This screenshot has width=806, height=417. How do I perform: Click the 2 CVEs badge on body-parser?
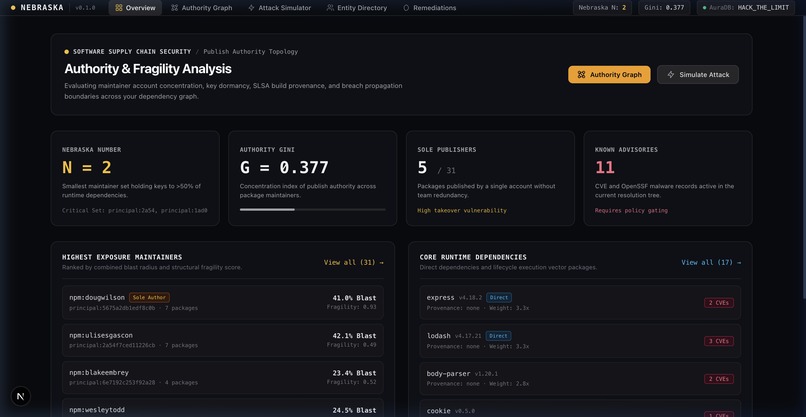point(719,379)
